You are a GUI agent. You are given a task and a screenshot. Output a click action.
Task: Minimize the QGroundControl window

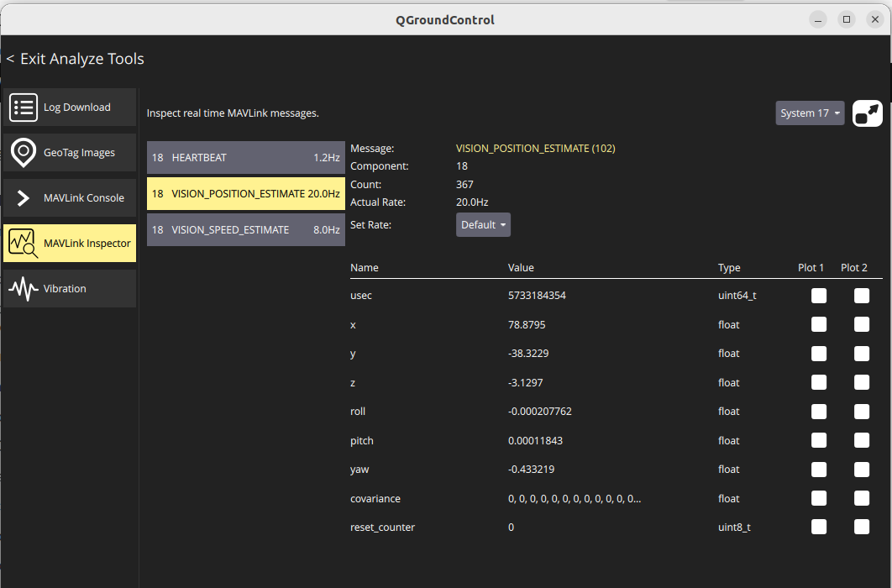pos(818,19)
